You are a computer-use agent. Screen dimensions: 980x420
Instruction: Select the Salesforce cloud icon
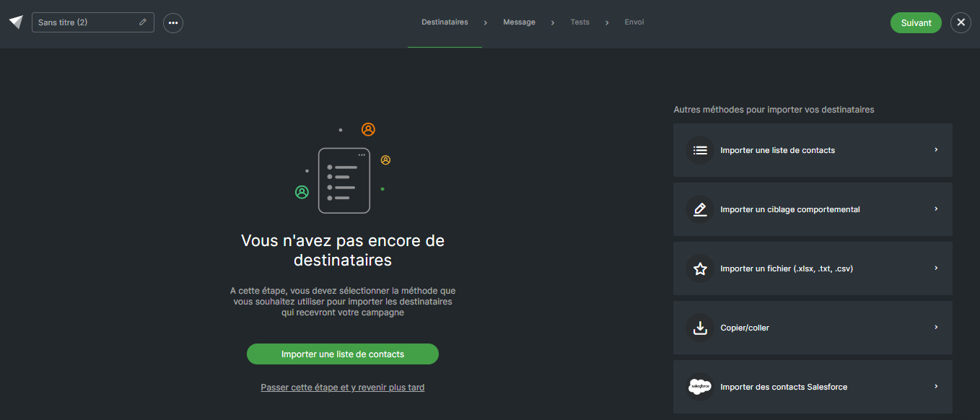tap(699, 386)
